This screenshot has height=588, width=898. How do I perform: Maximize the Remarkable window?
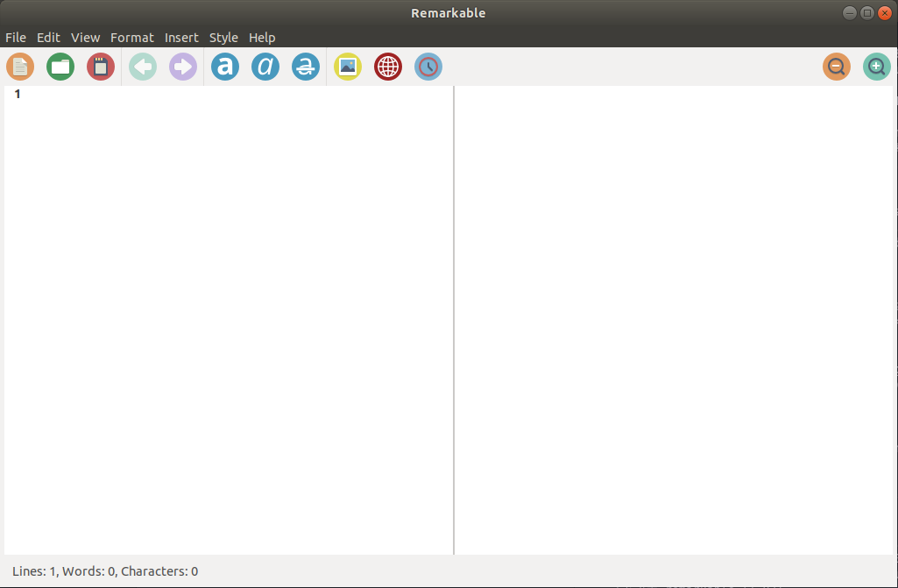click(x=867, y=13)
